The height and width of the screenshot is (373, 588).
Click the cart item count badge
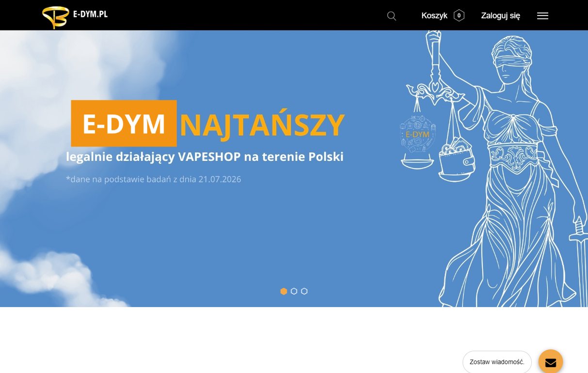[x=459, y=16]
